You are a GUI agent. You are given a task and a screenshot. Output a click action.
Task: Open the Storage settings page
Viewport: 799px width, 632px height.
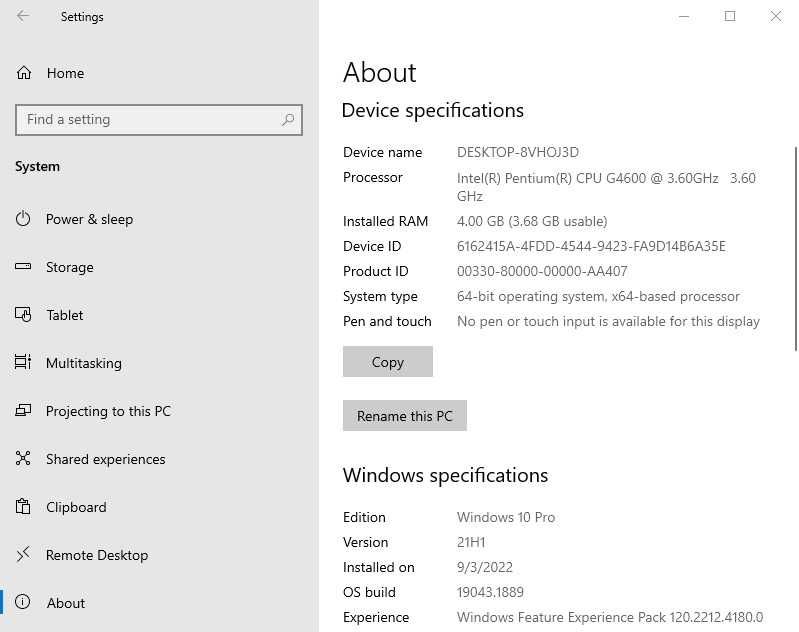(70, 267)
